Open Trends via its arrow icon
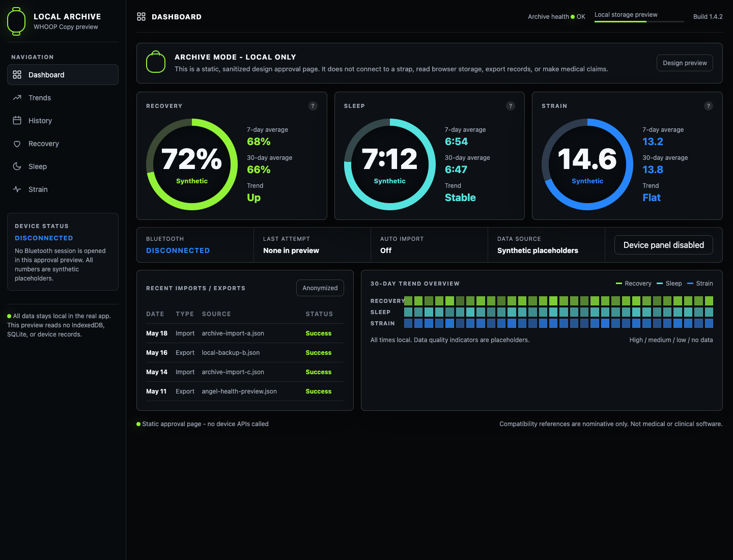Screen dimensions: 733x560 point(17,98)
